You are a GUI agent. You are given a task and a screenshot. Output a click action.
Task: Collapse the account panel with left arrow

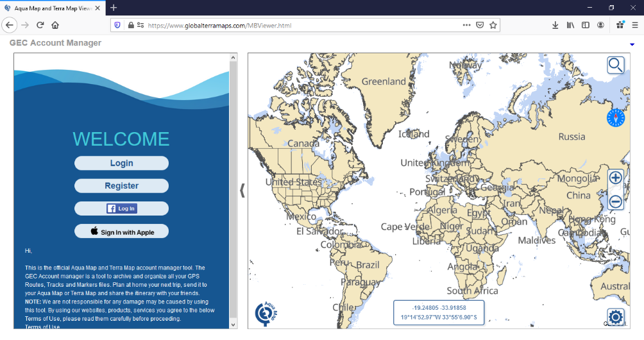point(242,190)
